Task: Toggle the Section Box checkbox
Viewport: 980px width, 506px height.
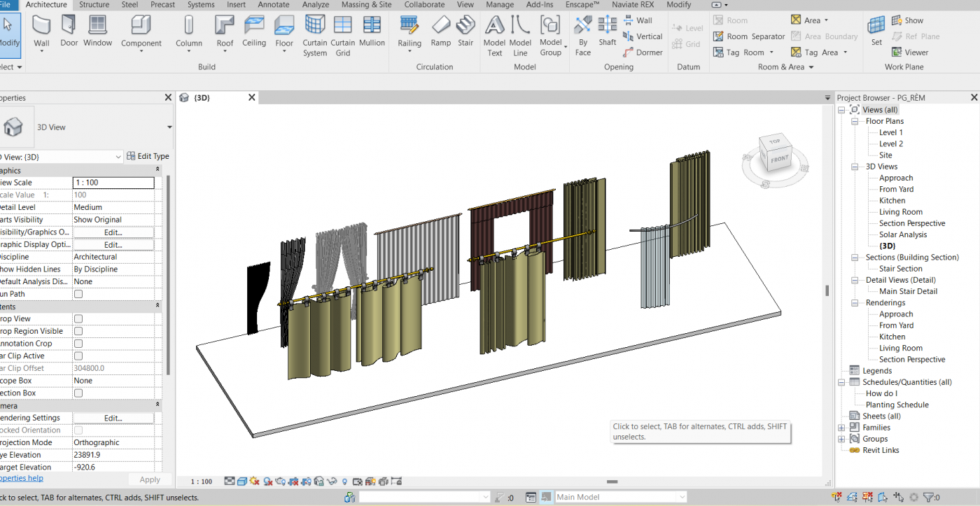Action: click(78, 393)
